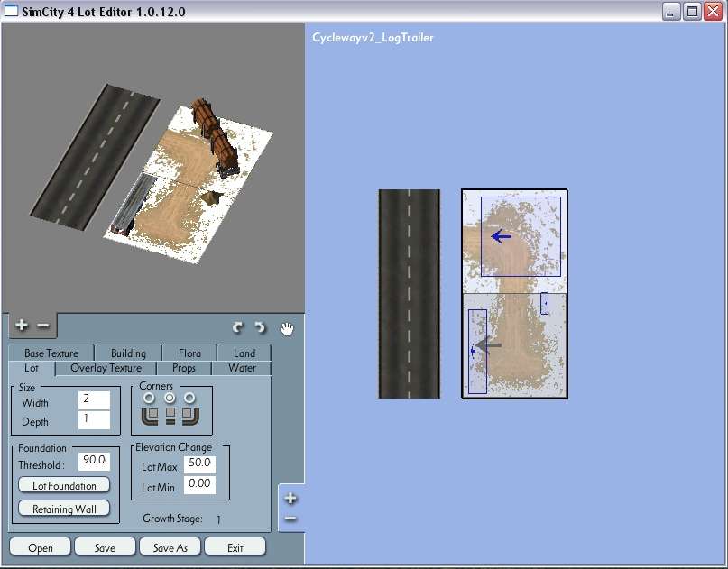This screenshot has width=728, height=569.
Task: Edit the LotMin elevation field
Action: (x=199, y=484)
